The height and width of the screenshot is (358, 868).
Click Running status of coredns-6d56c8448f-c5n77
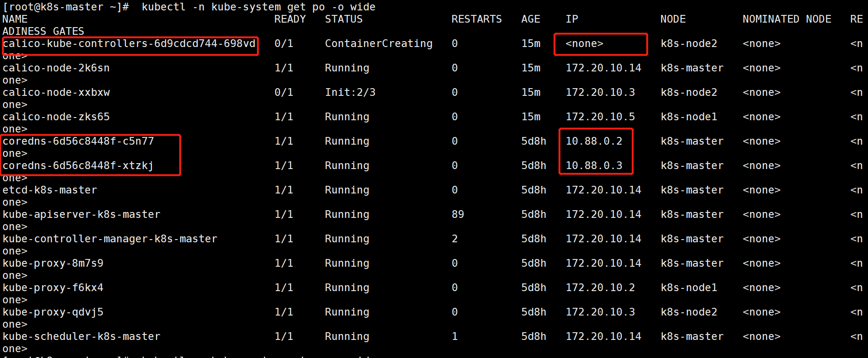[x=347, y=141]
